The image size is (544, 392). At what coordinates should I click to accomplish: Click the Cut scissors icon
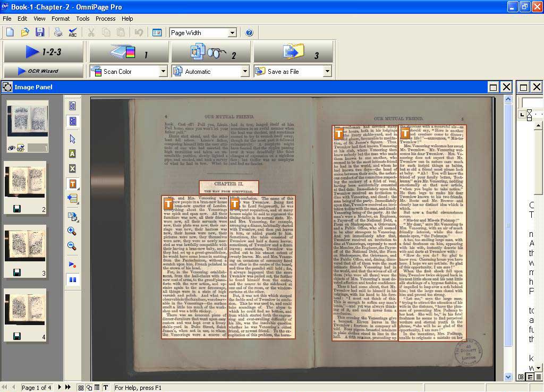91,32
